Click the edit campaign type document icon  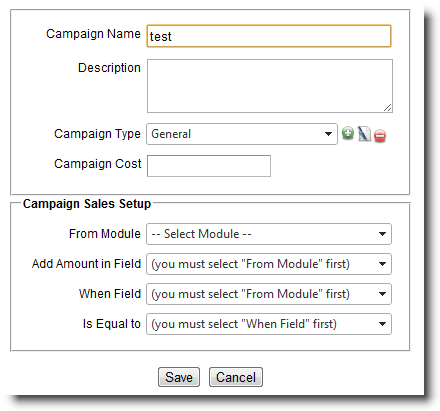pyautogui.click(x=364, y=134)
